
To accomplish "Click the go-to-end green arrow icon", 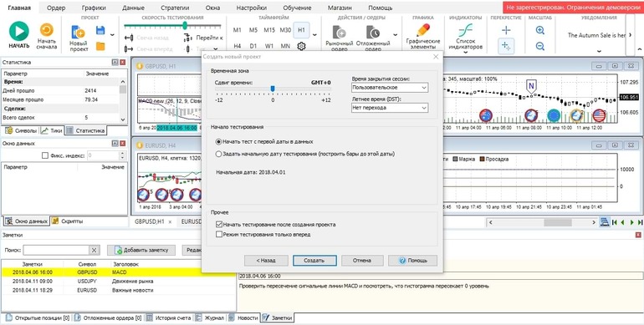I will pos(640,222).
